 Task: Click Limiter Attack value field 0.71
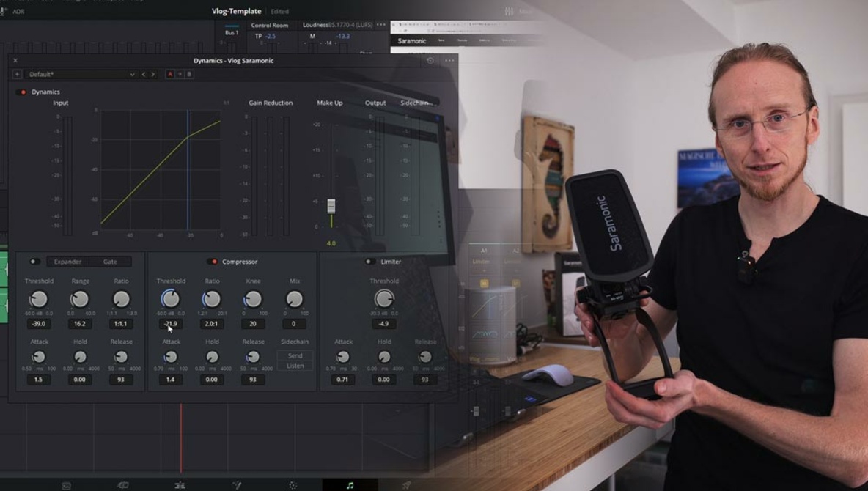pyautogui.click(x=342, y=380)
